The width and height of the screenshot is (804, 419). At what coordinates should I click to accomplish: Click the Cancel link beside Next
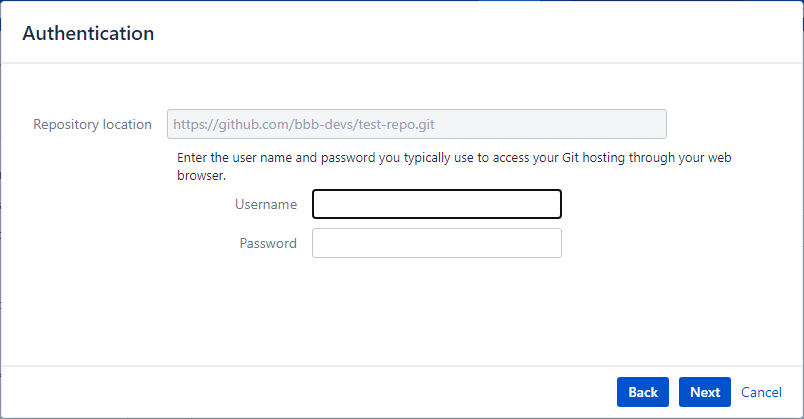761,392
